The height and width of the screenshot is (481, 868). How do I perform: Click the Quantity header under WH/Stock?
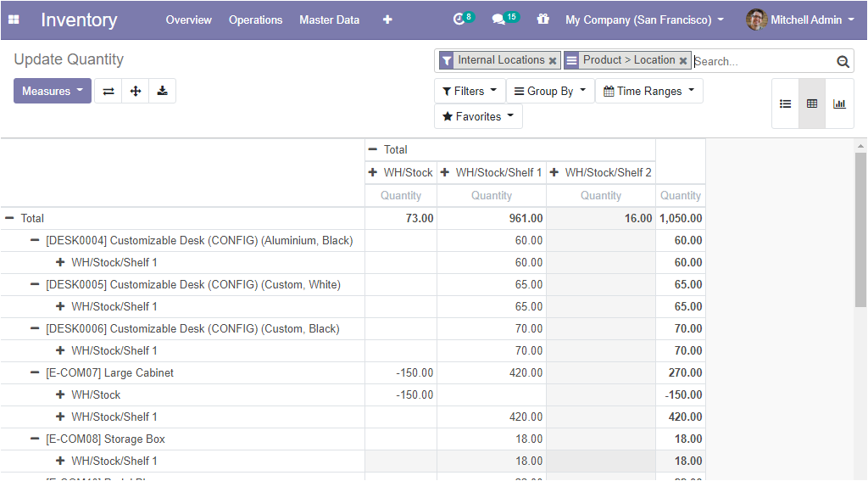401,196
